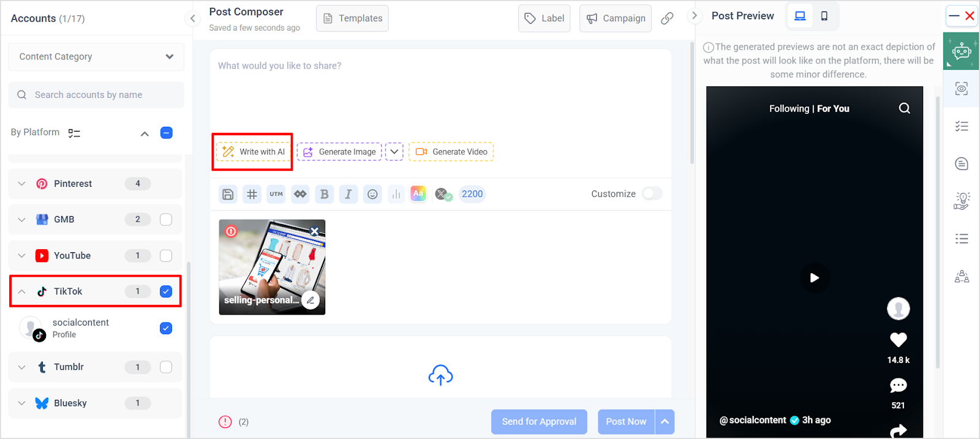Switch to mobile preview view

coord(824,16)
